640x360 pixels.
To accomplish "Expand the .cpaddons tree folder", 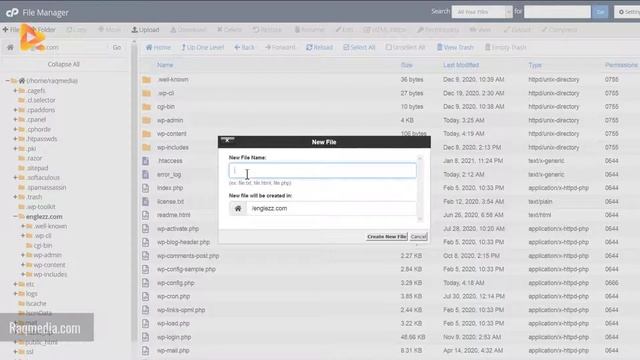I will click(x=15, y=110).
